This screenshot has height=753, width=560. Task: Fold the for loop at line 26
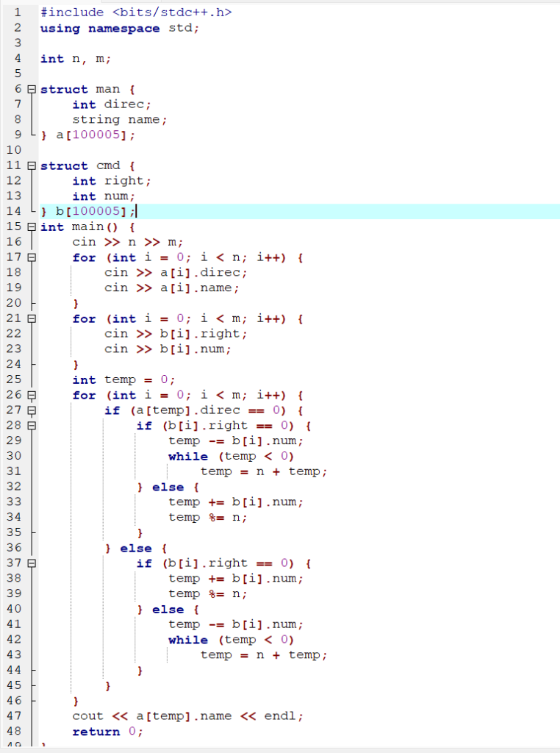click(x=30, y=396)
